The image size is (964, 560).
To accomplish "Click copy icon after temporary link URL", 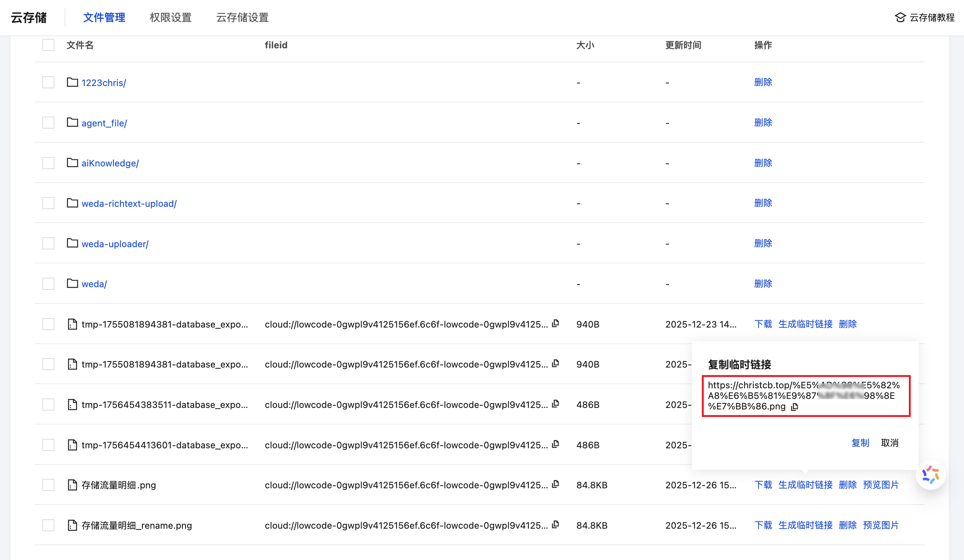I will pos(794,407).
